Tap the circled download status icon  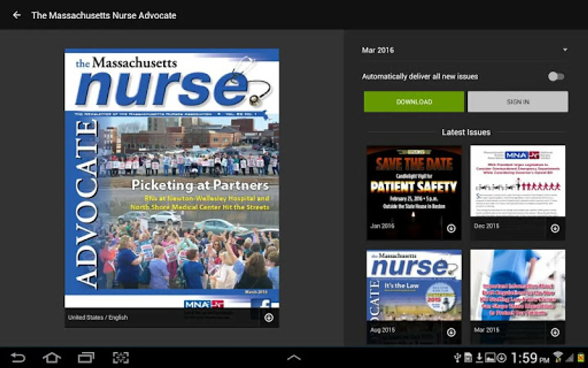(502, 358)
